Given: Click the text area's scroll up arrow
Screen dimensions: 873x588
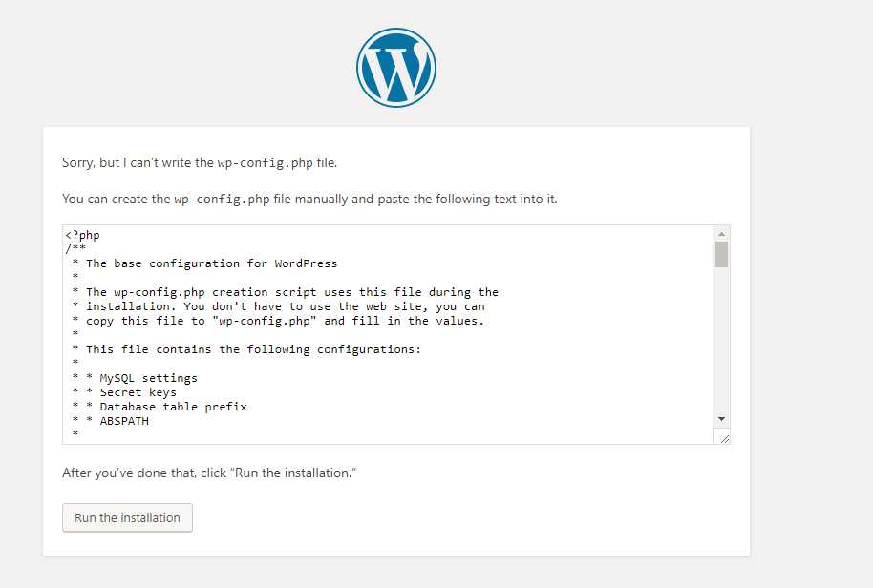Looking at the screenshot, I should tap(721, 234).
